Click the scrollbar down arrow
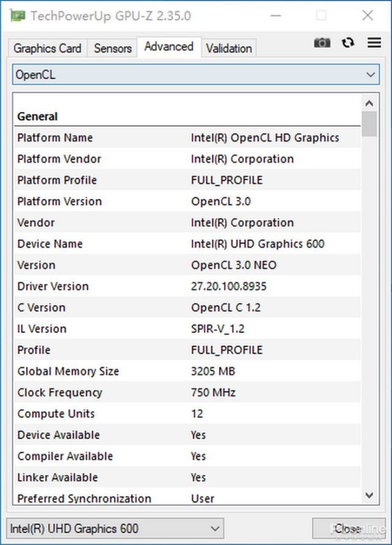Screen dimensions: 392x545 click(x=369, y=495)
